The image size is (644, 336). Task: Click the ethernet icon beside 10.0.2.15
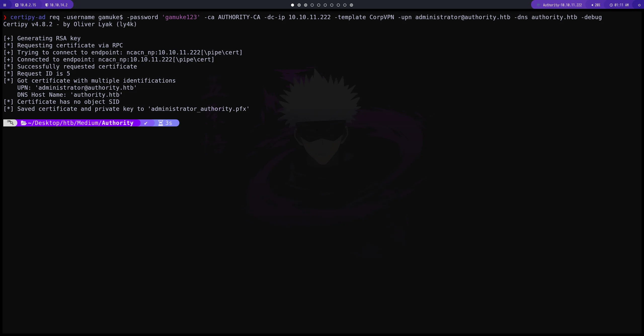click(x=17, y=5)
